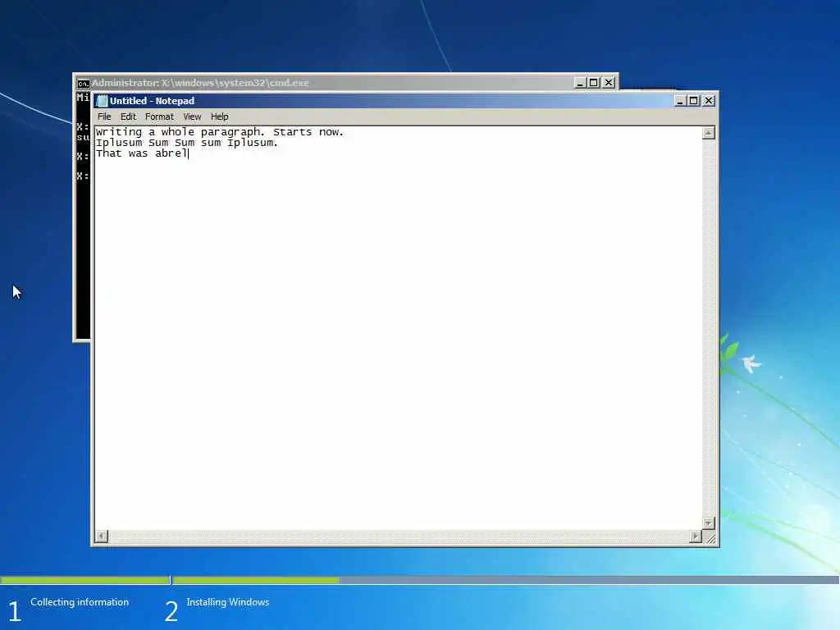Click the Collecting information progress bar

tap(85, 580)
